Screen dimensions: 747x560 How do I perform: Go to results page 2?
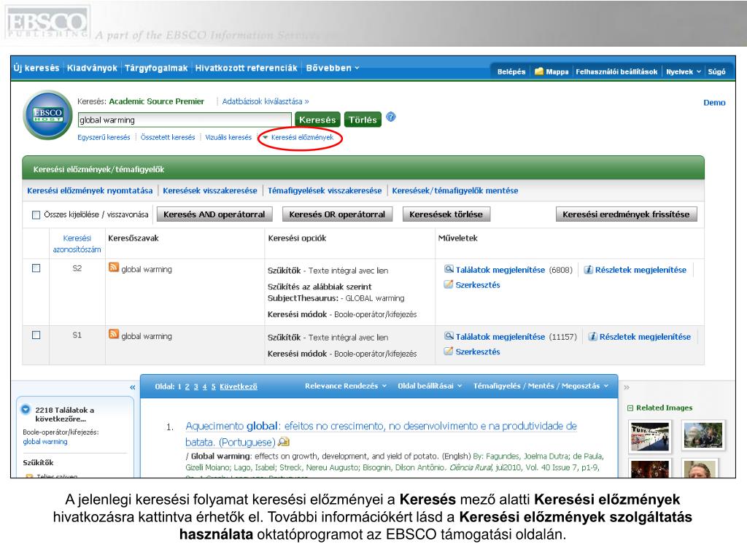187,386
